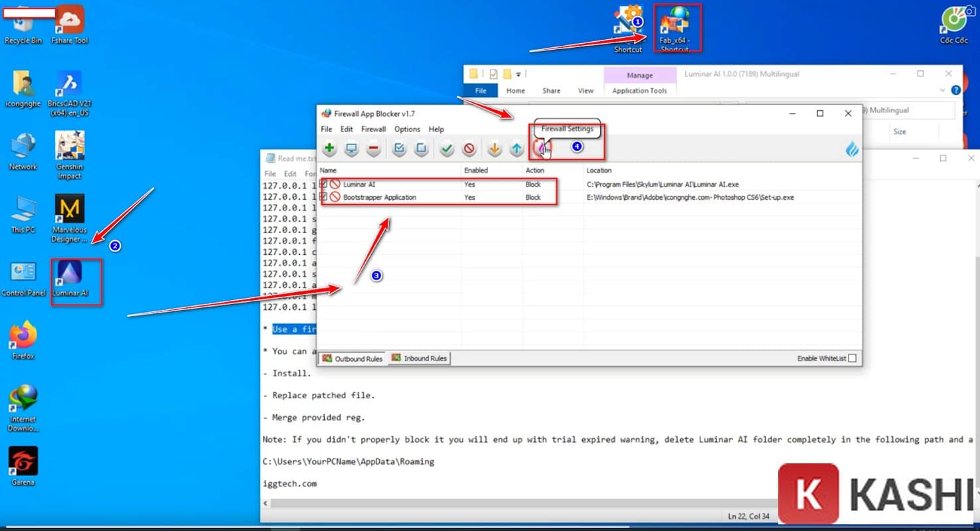This screenshot has height=531, width=980.
Task: Open the Options menu in Firewall App Blocker
Action: pyautogui.click(x=407, y=129)
